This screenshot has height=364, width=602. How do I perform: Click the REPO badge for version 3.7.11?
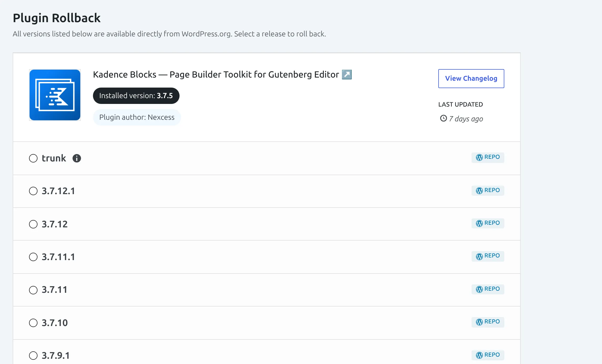click(x=488, y=289)
